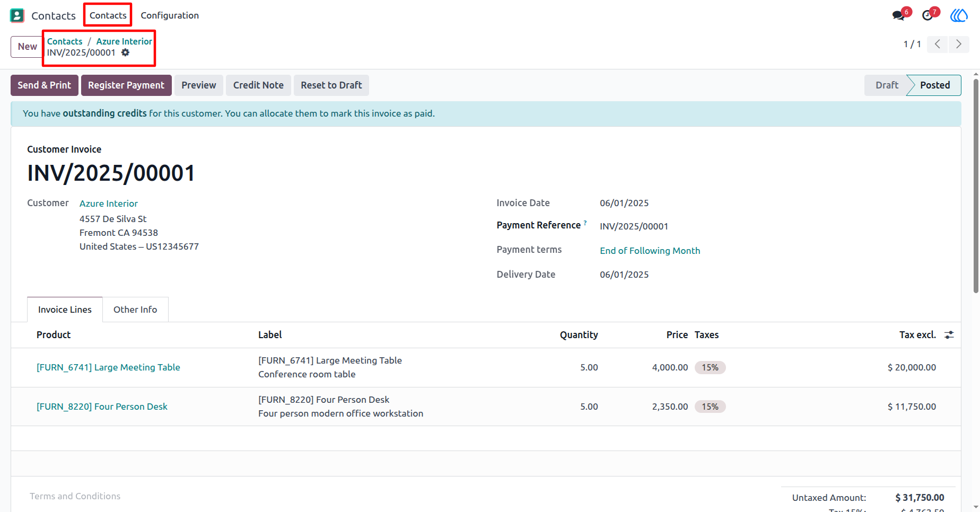Open the Azure Interior breadcrumb link
The height and width of the screenshot is (512, 980).
point(124,41)
